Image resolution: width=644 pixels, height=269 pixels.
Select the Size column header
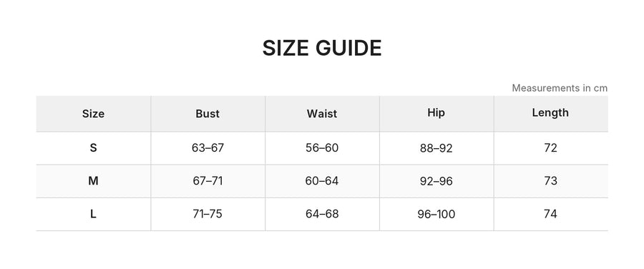point(93,114)
